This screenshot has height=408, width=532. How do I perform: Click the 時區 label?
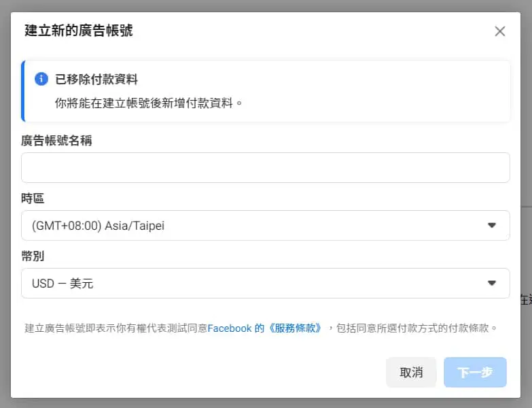33,199
